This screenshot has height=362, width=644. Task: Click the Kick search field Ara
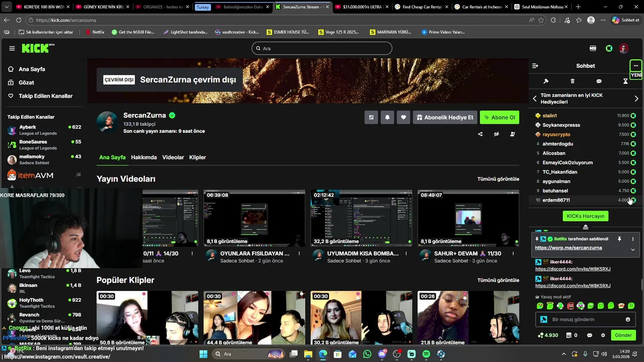click(322, 48)
